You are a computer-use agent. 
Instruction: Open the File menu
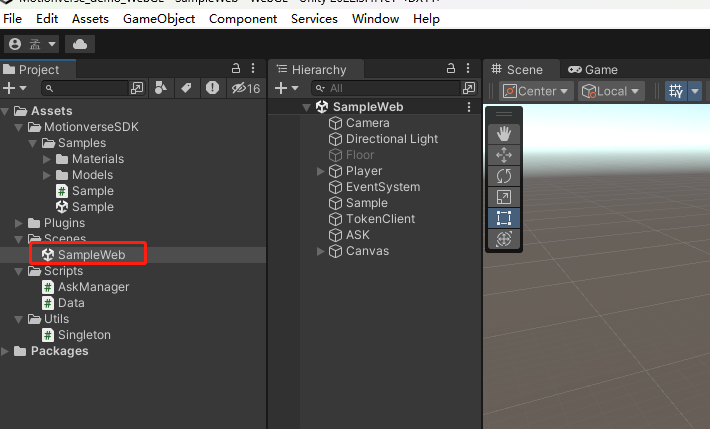tap(12, 19)
